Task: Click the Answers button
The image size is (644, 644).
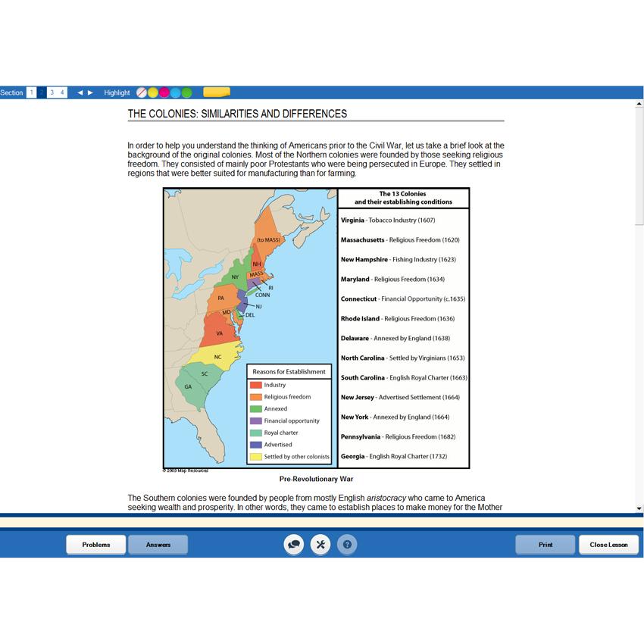Action: pyautogui.click(x=158, y=545)
